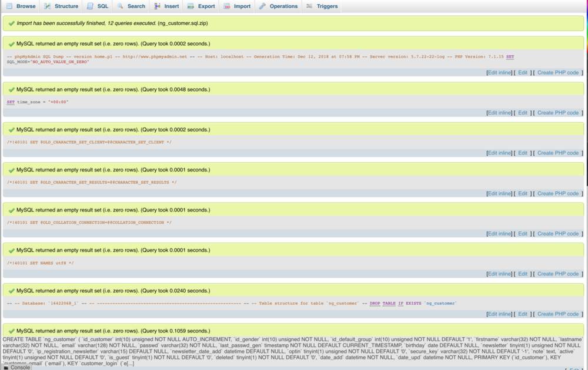Click the SET link in the dump header

[510, 56]
